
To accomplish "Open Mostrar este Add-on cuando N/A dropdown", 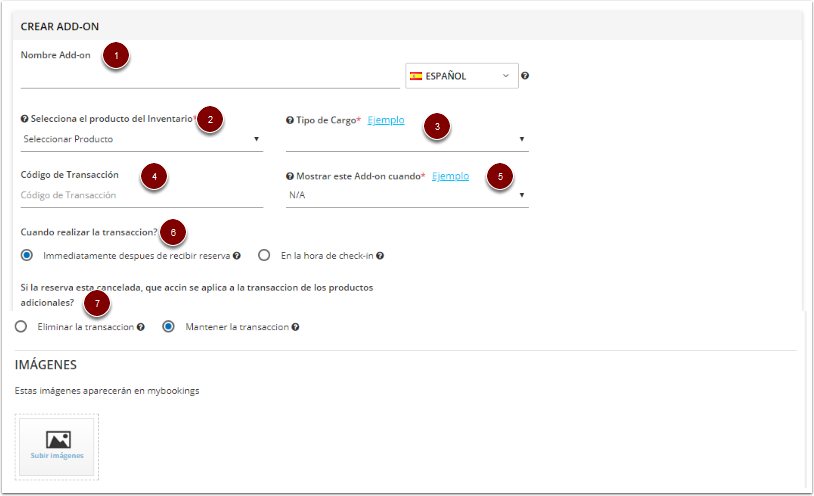I will click(x=407, y=195).
